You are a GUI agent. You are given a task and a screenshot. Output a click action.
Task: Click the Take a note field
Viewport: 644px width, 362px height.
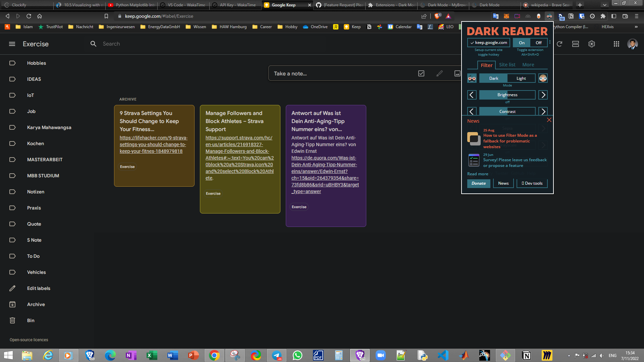coord(342,73)
